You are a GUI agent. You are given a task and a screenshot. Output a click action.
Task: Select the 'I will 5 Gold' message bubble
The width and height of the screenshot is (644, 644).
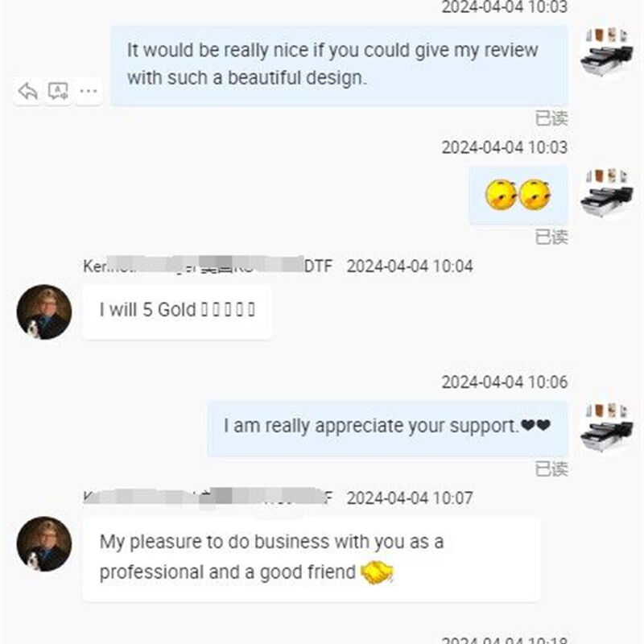click(177, 312)
